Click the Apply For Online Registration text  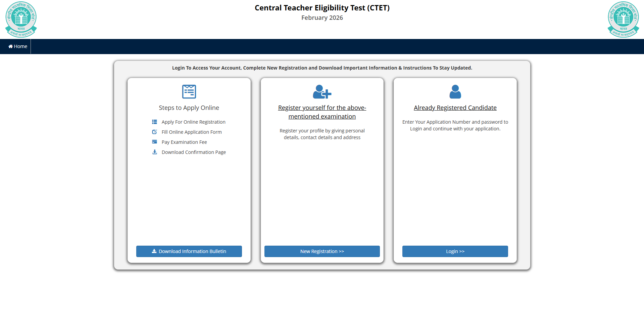(193, 122)
